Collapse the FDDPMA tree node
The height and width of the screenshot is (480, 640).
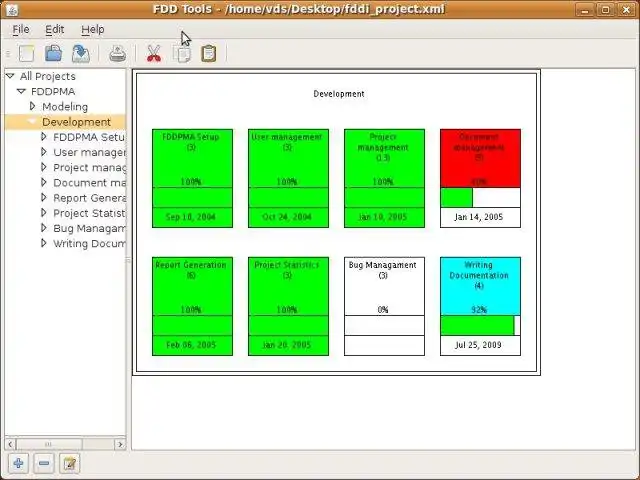22,91
